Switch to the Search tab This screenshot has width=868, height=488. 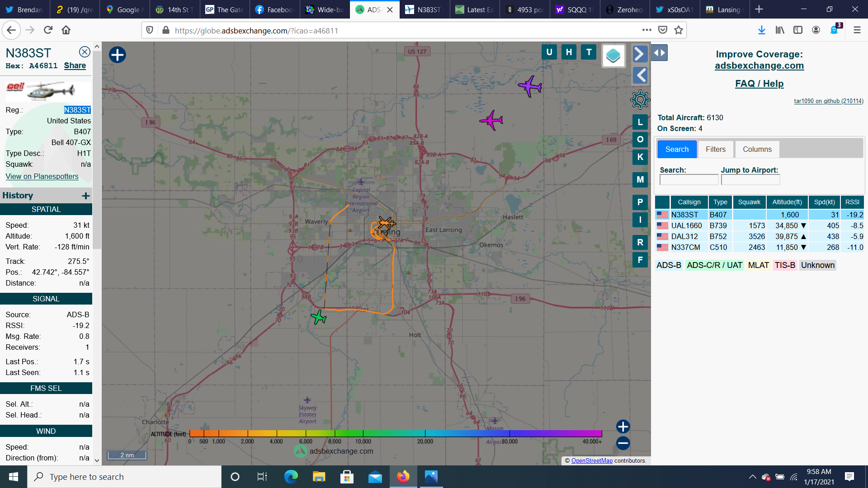[x=677, y=150]
